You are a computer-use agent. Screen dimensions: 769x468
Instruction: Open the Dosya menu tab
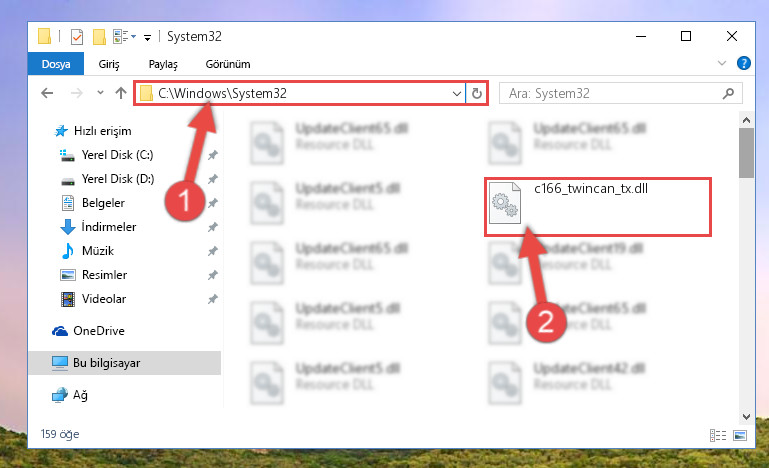tap(56, 64)
